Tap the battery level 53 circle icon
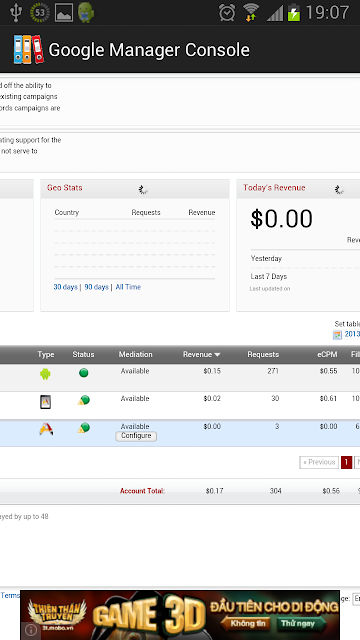The height and width of the screenshot is (640, 360). (x=40, y=13)
